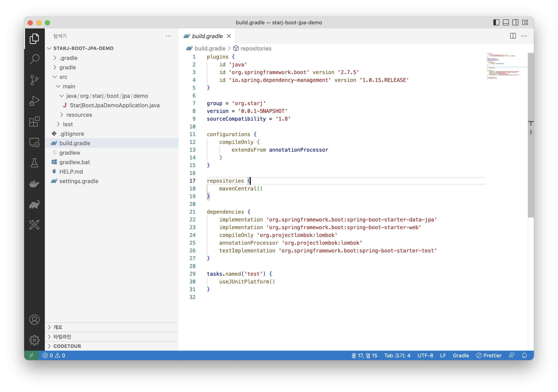Open the tools wrench-and-screwdriver view

pyautogui.click(x=34, y=225)
